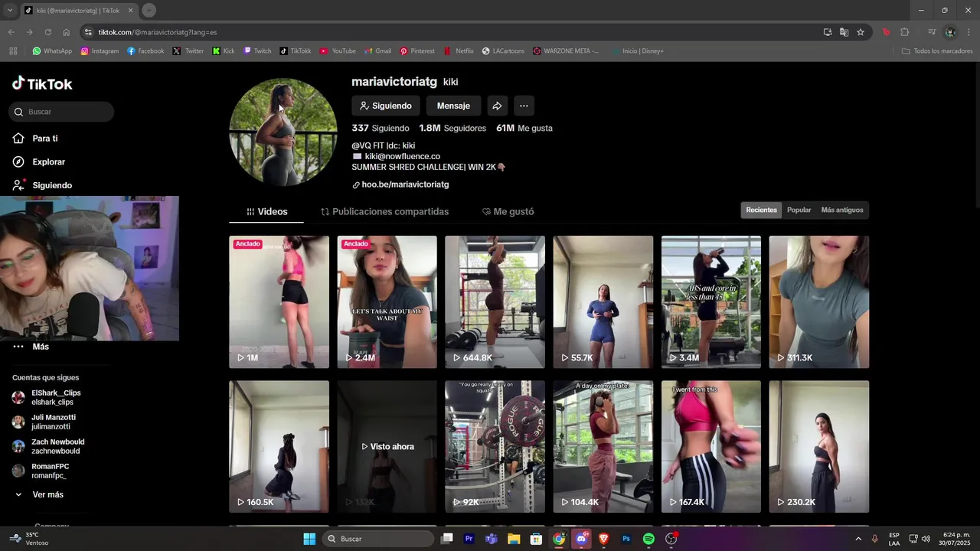Screen dimensions: 980x551
Task: Open the translate page icon in address bar
Action: point(844,32)
